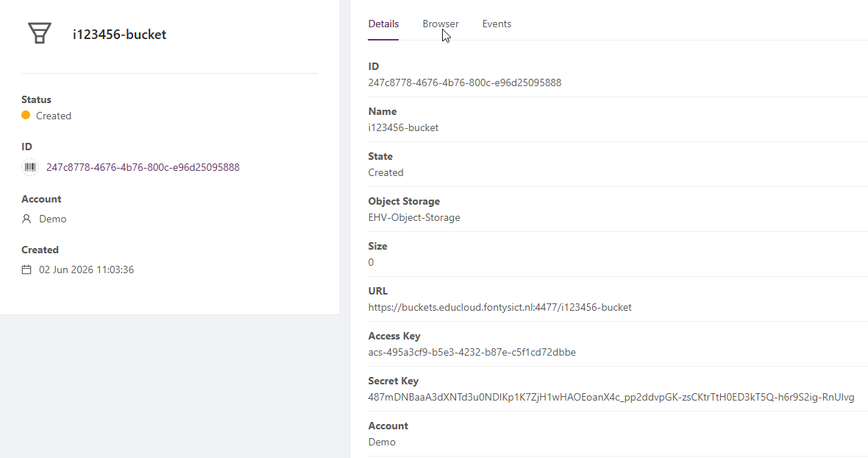Screen dimensions: 868x458
Task: Open the bucket ID link in left panel
Action: tap(143, 167)
